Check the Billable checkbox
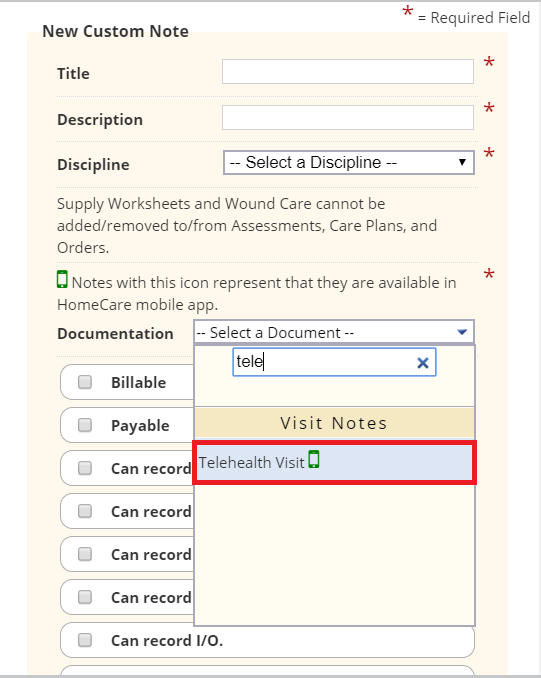This screenshot has width=541, height=678. click(85, 382)
